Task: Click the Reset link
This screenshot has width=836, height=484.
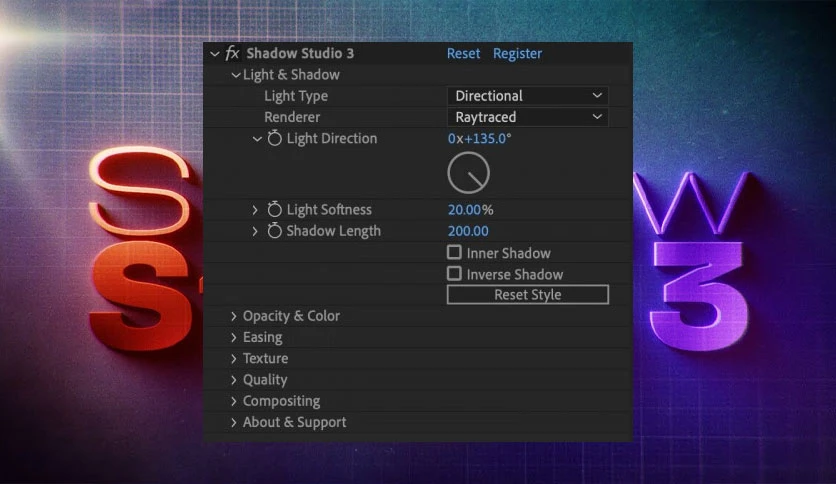Action: click(463, 53)
